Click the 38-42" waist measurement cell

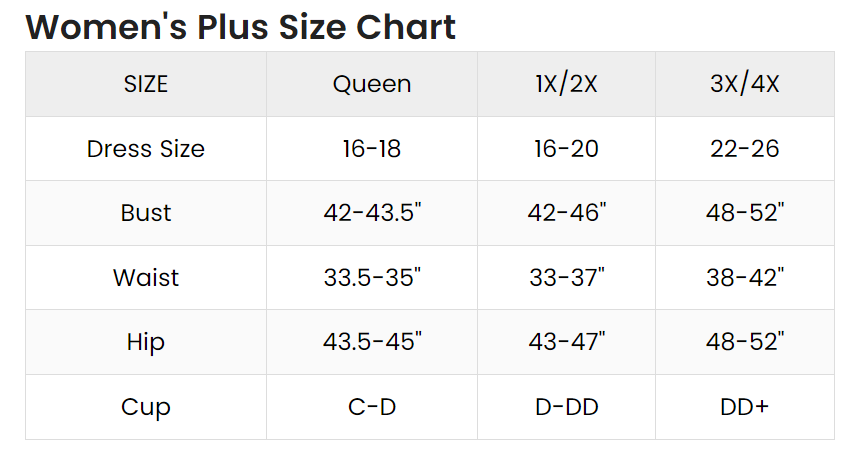[x=744, y=277]
